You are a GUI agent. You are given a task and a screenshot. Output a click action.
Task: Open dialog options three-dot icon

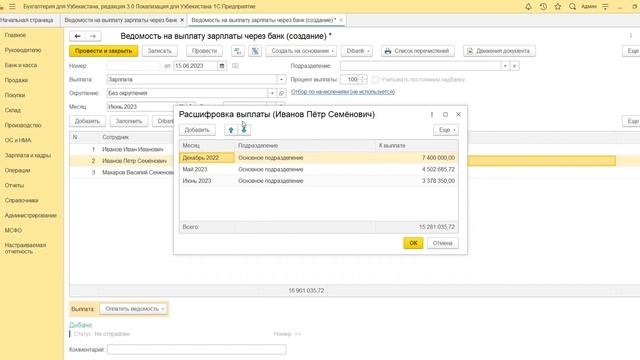432,114
